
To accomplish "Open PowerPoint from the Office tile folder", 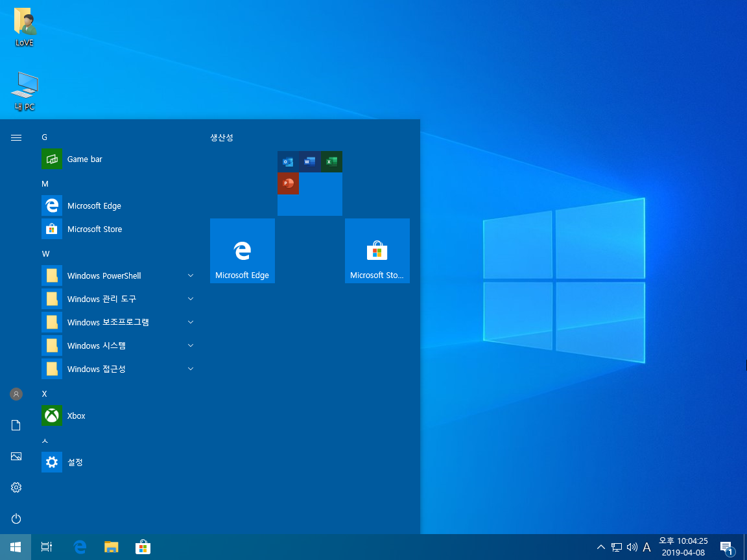I will point(288,183).
